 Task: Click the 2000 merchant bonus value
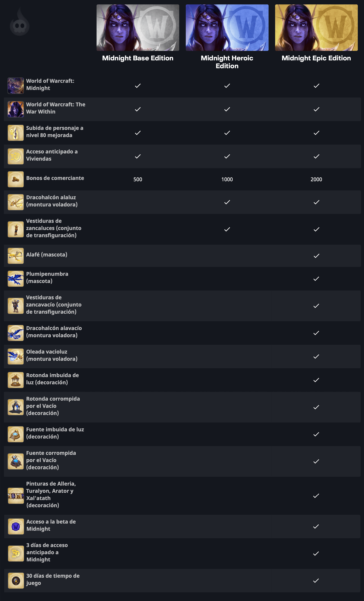click(316, 179)
